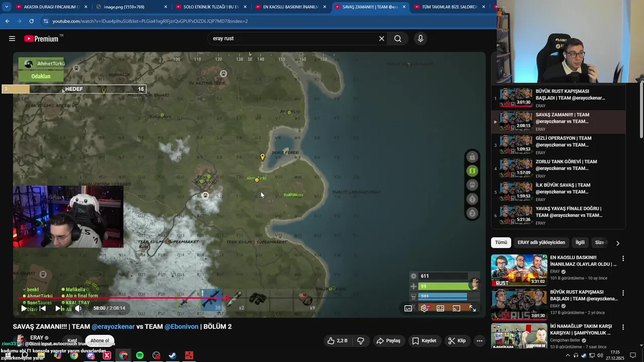View site information icon in address bar

(x=46, y=21)
